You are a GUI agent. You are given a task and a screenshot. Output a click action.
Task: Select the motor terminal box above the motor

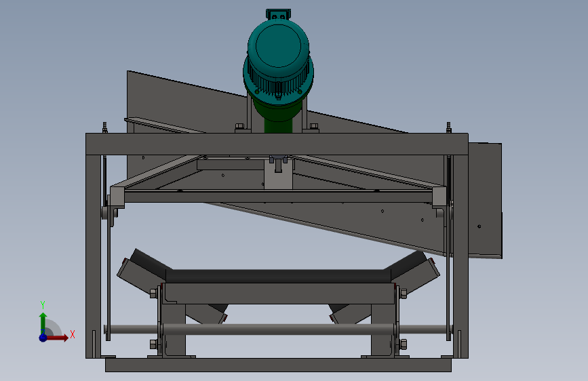278,14
